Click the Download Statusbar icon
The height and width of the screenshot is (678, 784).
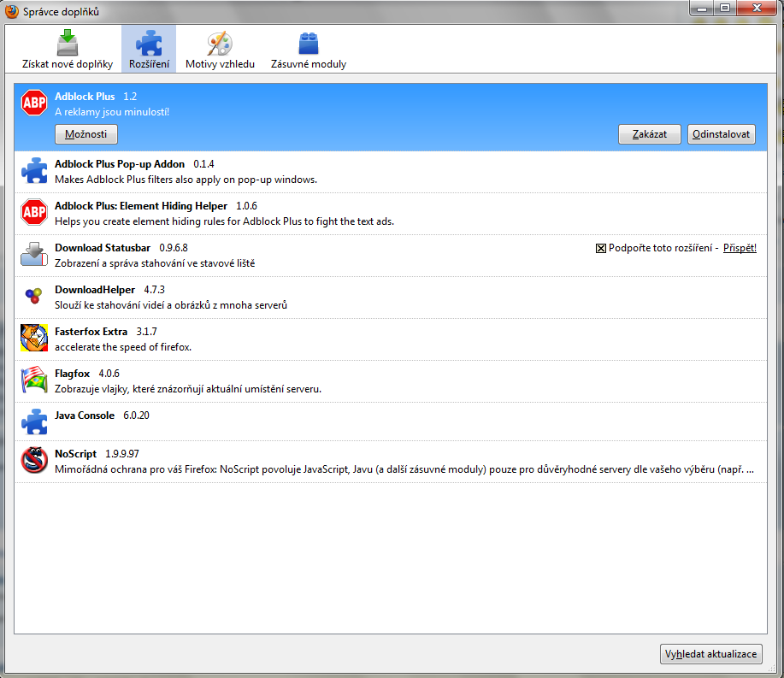click(x=34, y=254)
